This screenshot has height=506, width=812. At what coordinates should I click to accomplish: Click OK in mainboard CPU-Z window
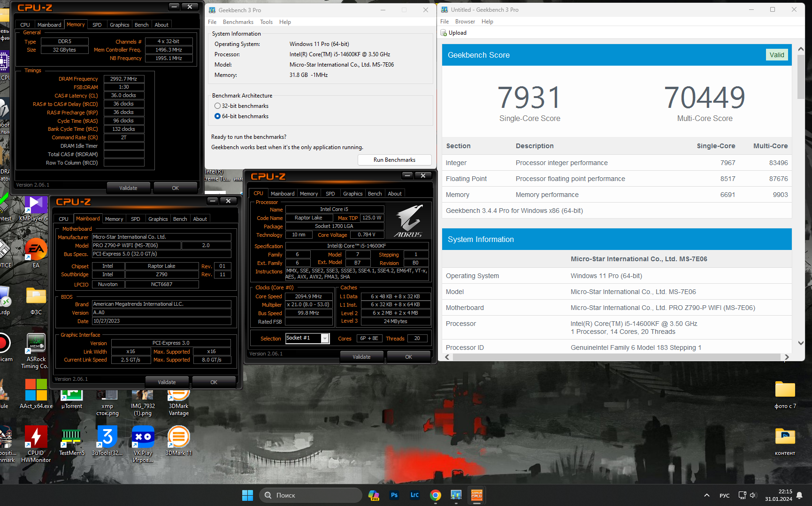214,382
